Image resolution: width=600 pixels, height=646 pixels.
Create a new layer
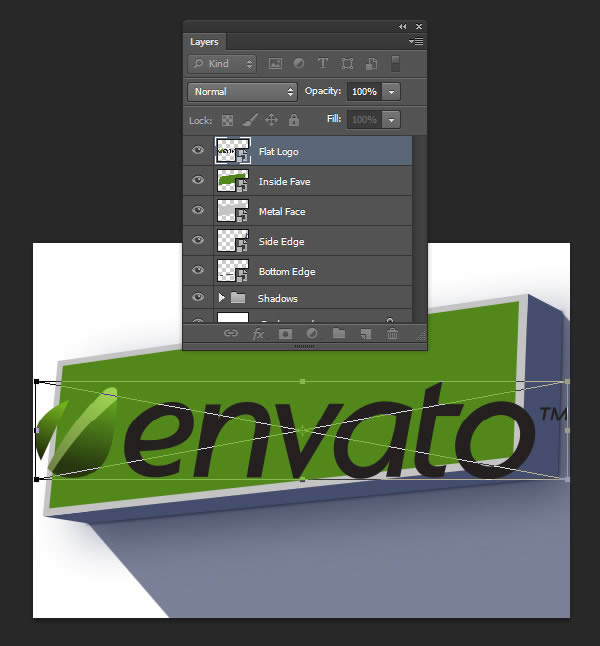coord(366,333)
